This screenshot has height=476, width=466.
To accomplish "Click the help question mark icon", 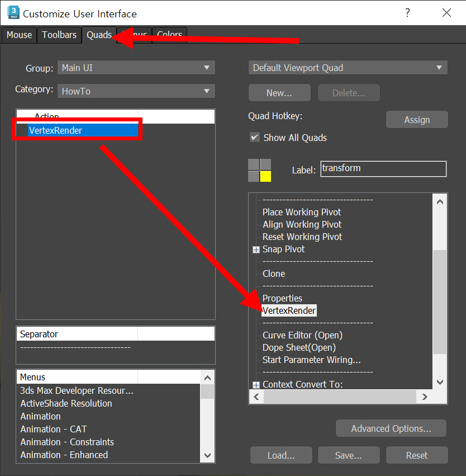I will pos(407,13).
